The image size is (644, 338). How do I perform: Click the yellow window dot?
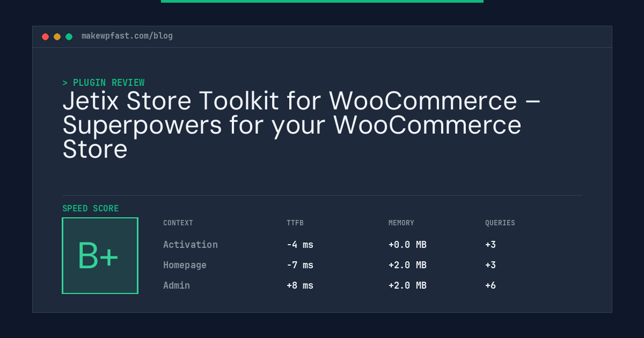click(x=57, y=36)
